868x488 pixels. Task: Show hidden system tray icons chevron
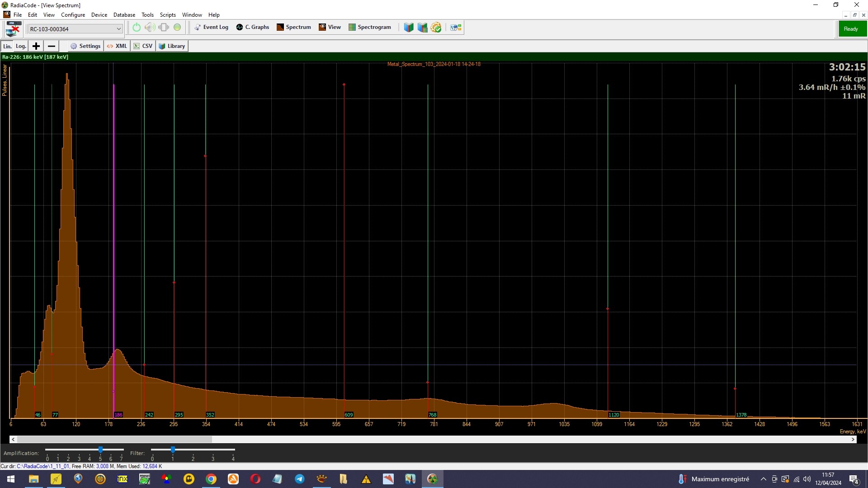tap(763, 479)
